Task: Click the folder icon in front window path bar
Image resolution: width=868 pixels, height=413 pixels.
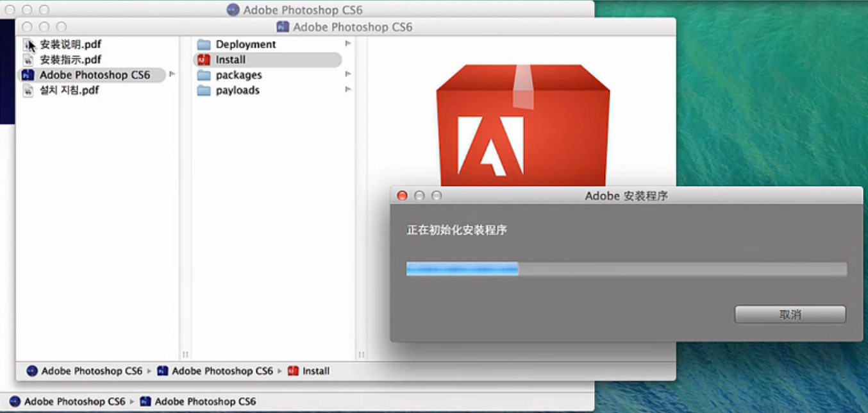Action: [163, 371]
